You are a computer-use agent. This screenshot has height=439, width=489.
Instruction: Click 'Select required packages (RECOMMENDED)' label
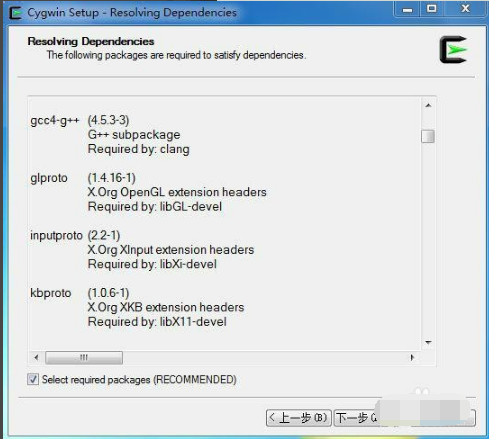point(139,380)
